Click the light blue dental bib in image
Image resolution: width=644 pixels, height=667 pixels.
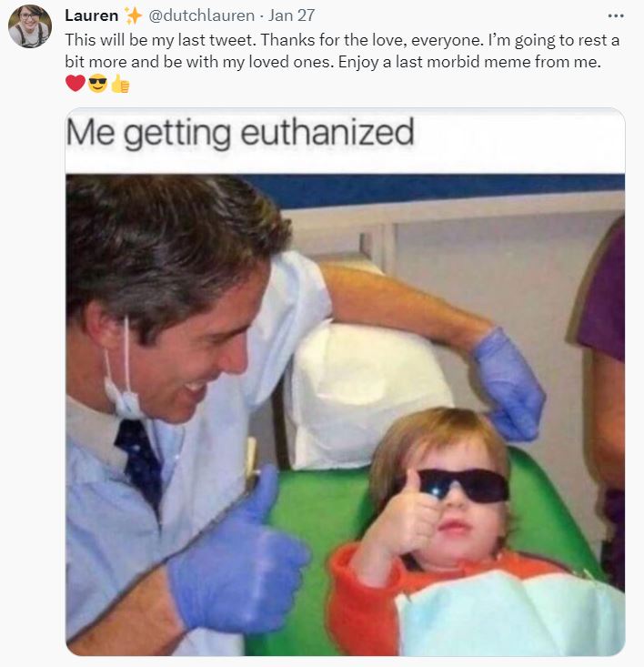(x=510, y=612)
